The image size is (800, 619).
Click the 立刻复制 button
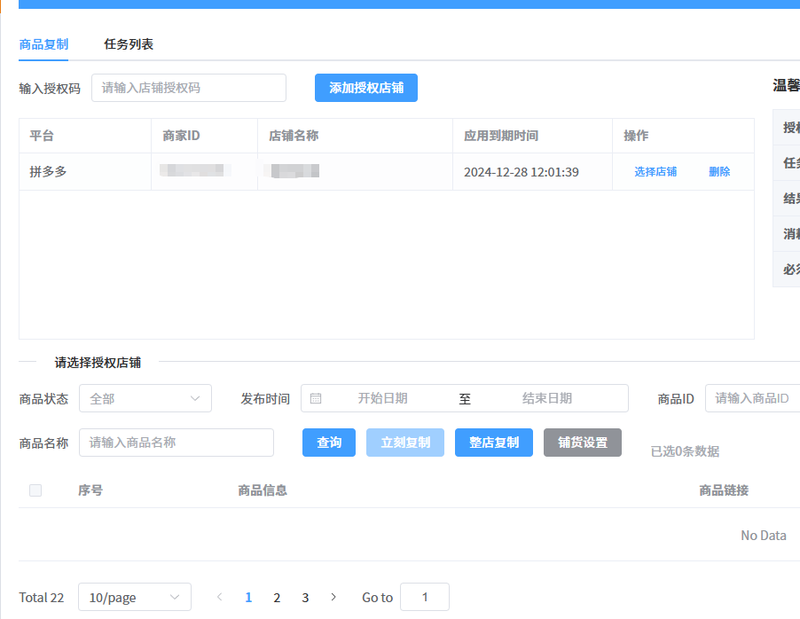(405, 442)
